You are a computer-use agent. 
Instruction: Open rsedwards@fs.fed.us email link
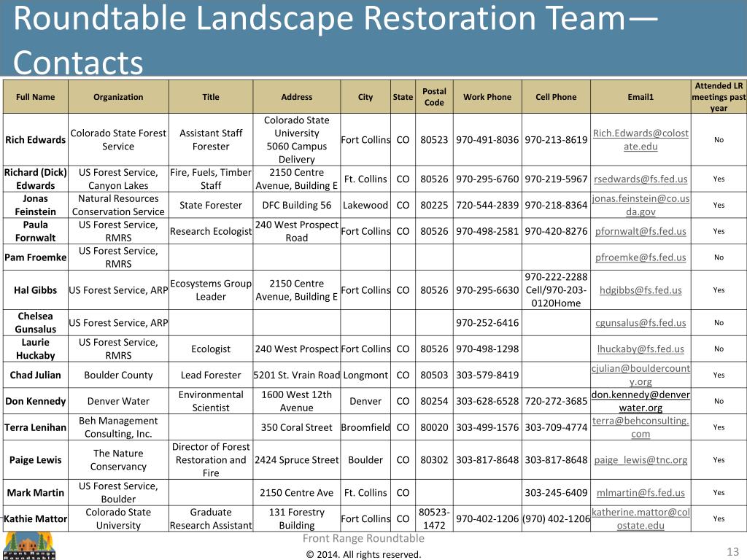click(x=640, y=179)
